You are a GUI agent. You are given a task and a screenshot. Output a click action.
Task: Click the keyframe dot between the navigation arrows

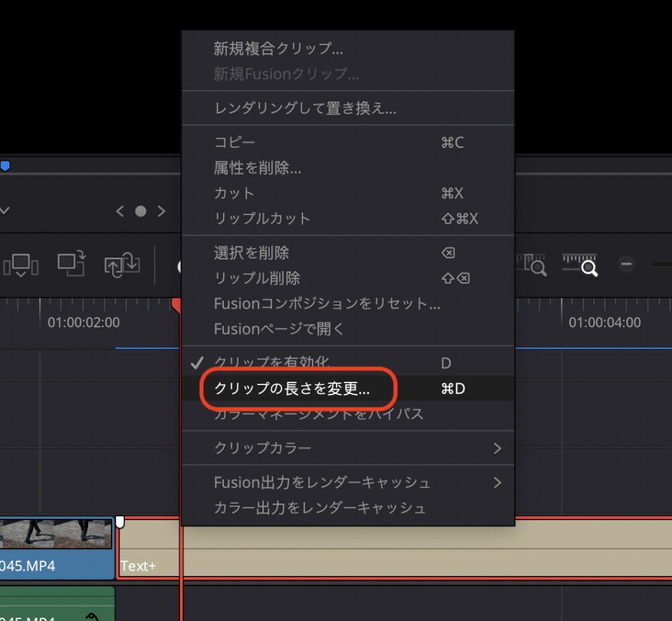click(140, 210)
